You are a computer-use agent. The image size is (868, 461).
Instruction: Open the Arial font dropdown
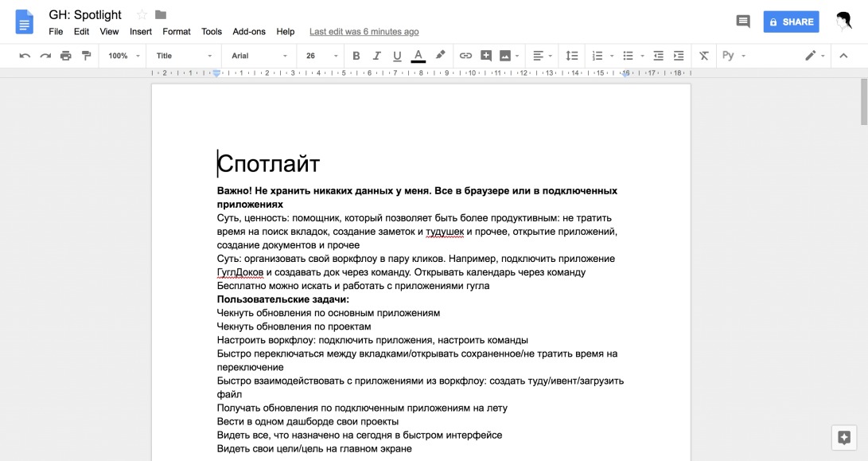259,56
